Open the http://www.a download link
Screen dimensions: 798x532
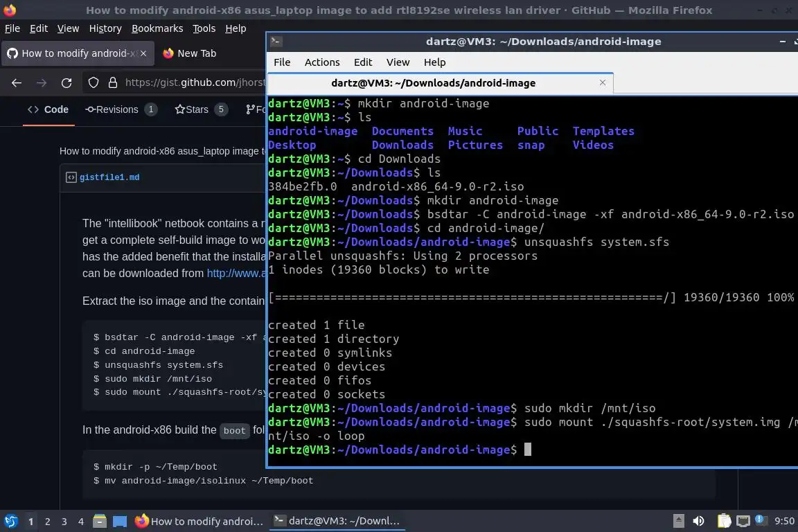click(x=236, y=274)
